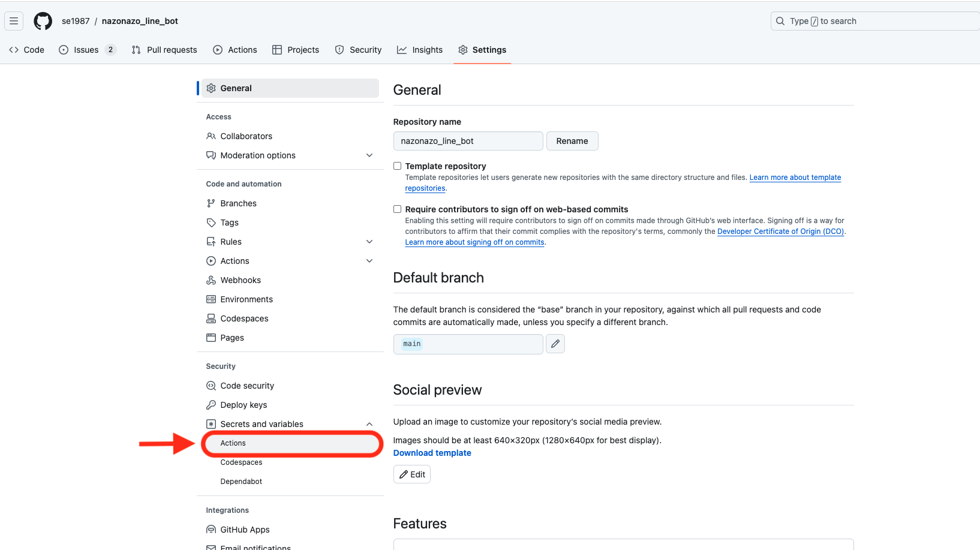Screen dimensions: 980x550
Task: Expand the Rules section chevron
Action: point(369,242)
